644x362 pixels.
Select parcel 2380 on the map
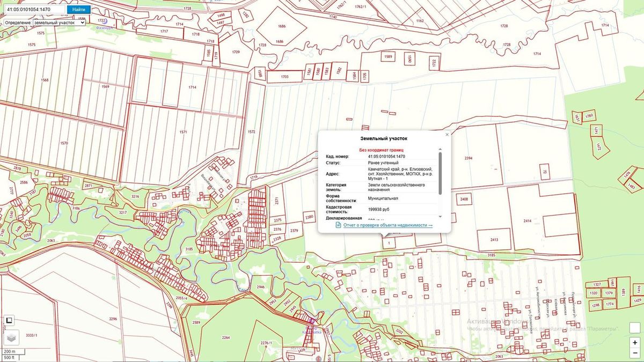click(309, 217)
